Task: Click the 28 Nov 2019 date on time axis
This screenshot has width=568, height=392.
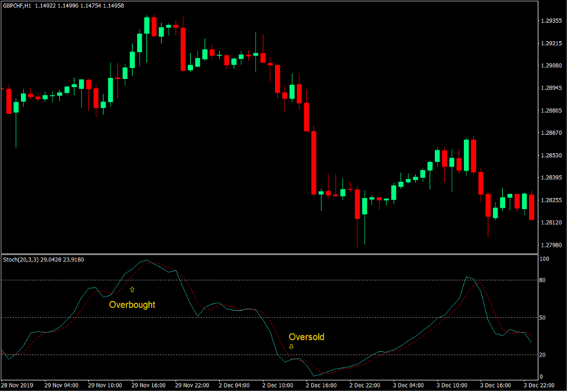Action: click(x=19, y=384)
